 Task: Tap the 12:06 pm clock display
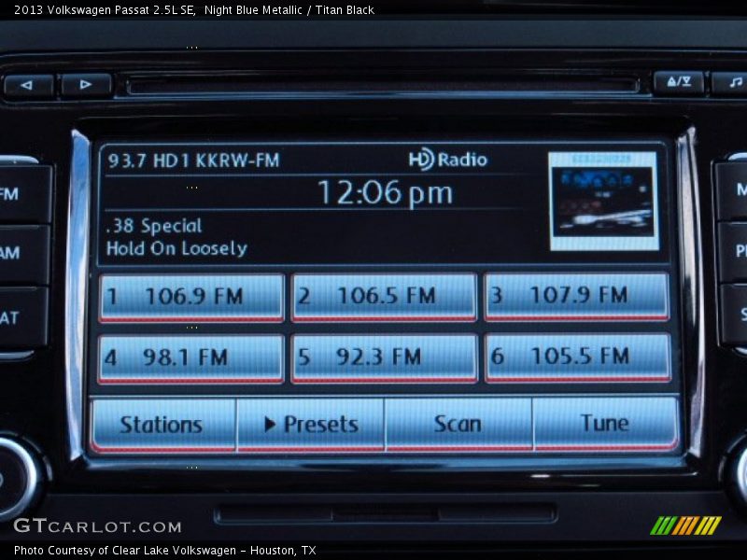coord(385,193)
